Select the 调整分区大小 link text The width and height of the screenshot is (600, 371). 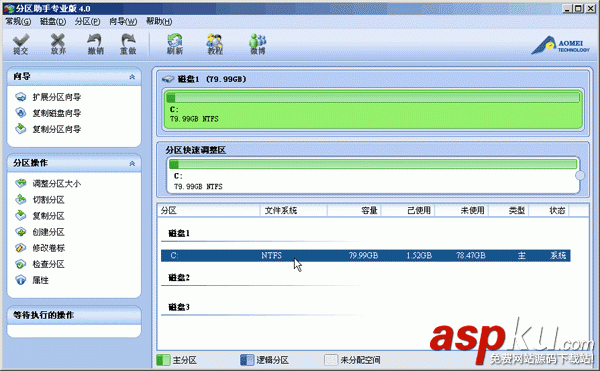coord(57,184)
